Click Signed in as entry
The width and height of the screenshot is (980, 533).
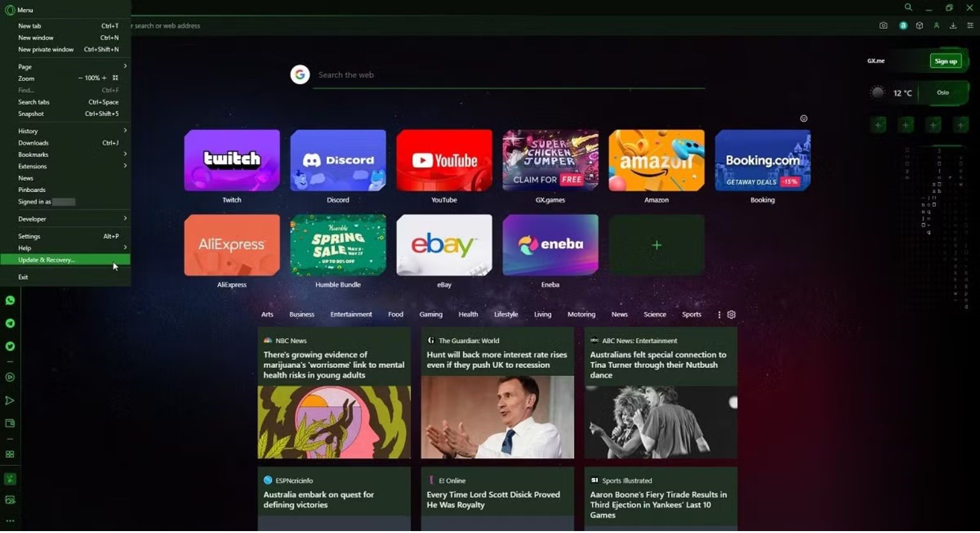point(65,202)
